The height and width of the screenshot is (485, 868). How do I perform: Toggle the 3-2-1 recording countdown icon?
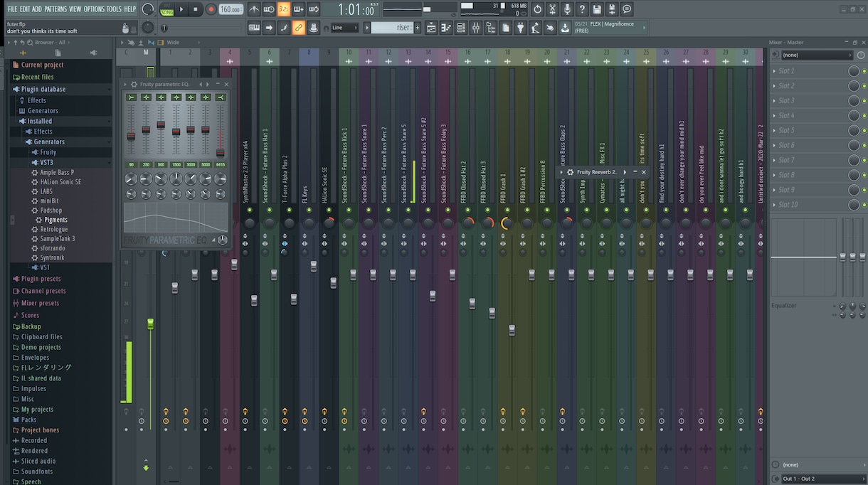pyautogui.click(x=284, y=9)
